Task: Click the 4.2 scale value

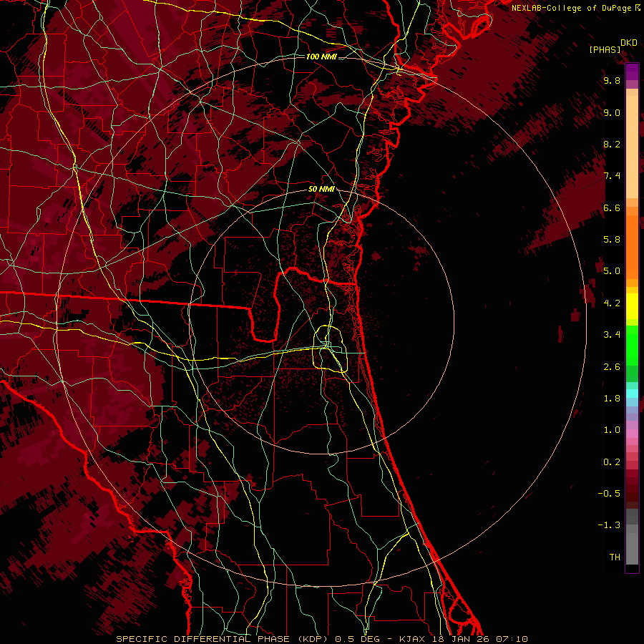Action: click(x=612, y=303)
